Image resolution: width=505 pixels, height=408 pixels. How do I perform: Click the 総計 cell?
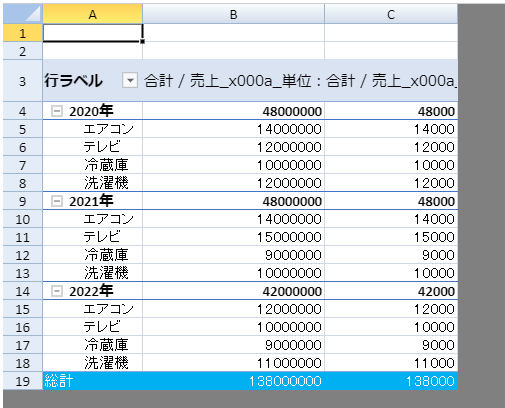click(93, 381)
